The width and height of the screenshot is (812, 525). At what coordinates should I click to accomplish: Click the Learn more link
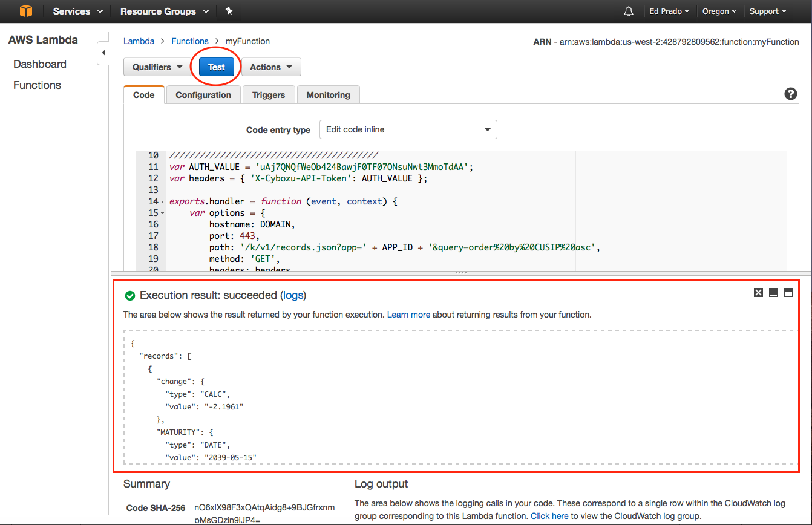pos(408,315)
